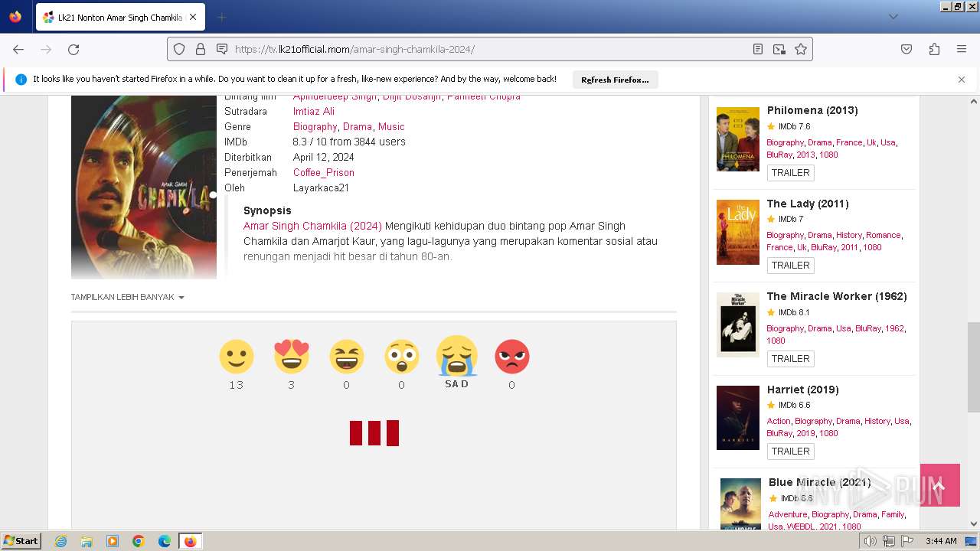Open the Drama genre link for Chamkila

[358, 126]
